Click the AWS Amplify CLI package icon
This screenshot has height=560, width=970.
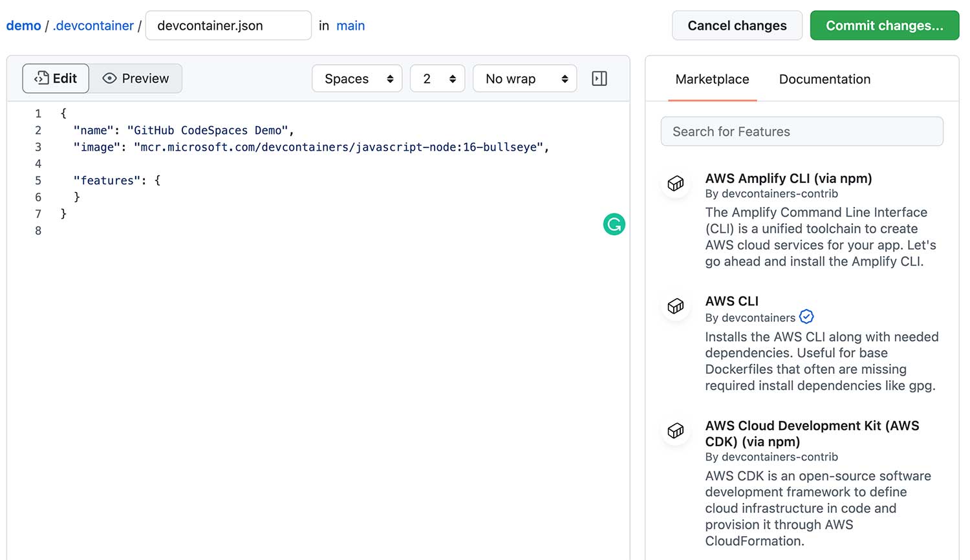pos(676,184)
